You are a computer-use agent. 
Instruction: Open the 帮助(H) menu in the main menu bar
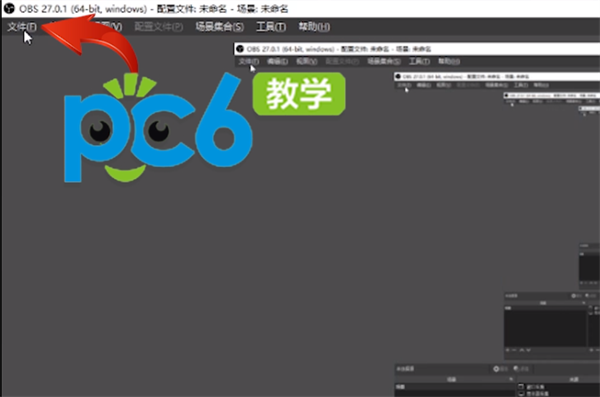(314, 27)
